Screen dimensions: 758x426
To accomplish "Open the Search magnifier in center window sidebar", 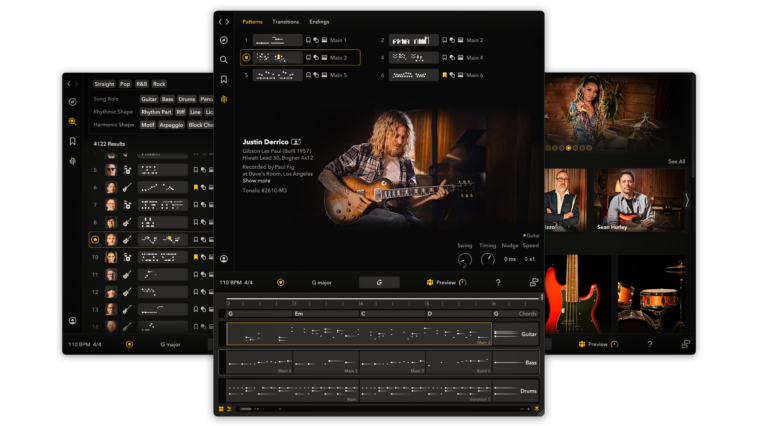I will [x=224, y=60].
